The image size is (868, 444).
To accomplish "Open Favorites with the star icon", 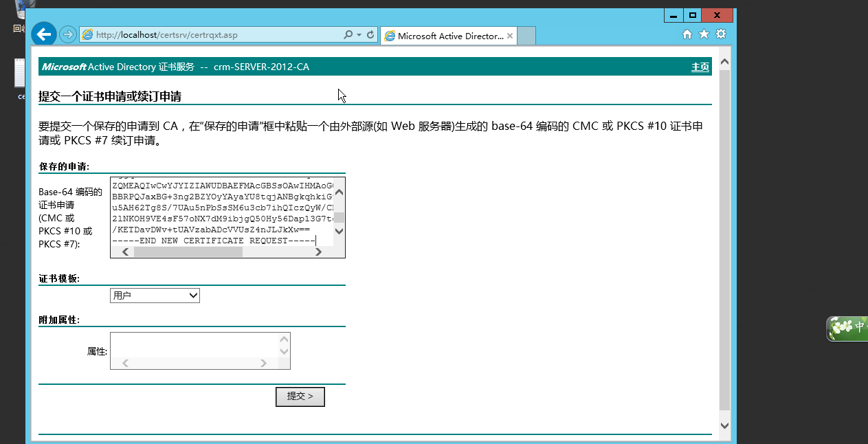I will point(704,34).
